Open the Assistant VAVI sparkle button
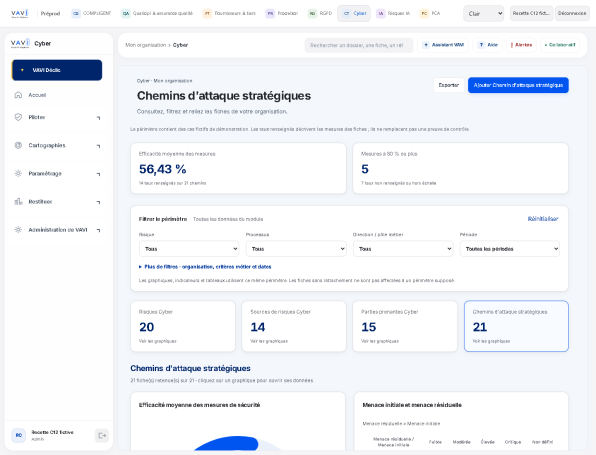The image size is (596, 455). [x=443, y=45]
